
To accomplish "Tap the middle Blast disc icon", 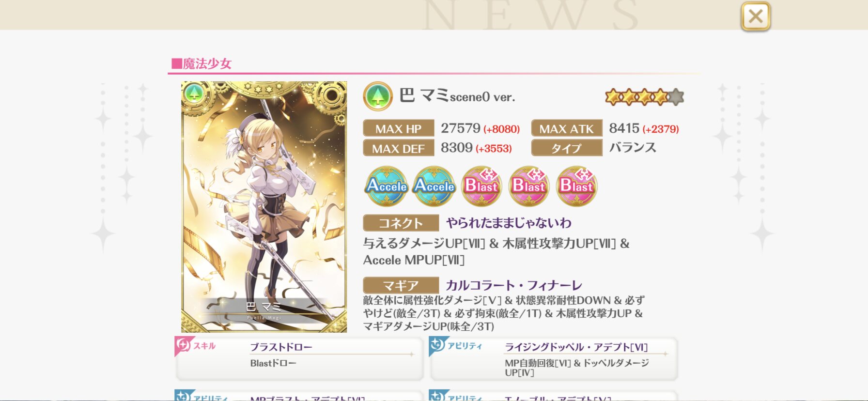I will point(528,186).
